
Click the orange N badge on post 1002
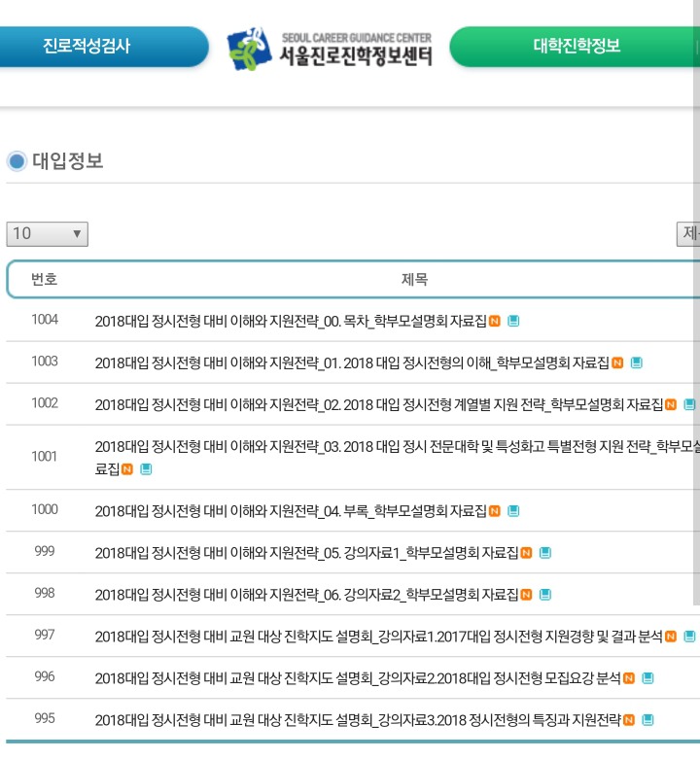(671, 404)
